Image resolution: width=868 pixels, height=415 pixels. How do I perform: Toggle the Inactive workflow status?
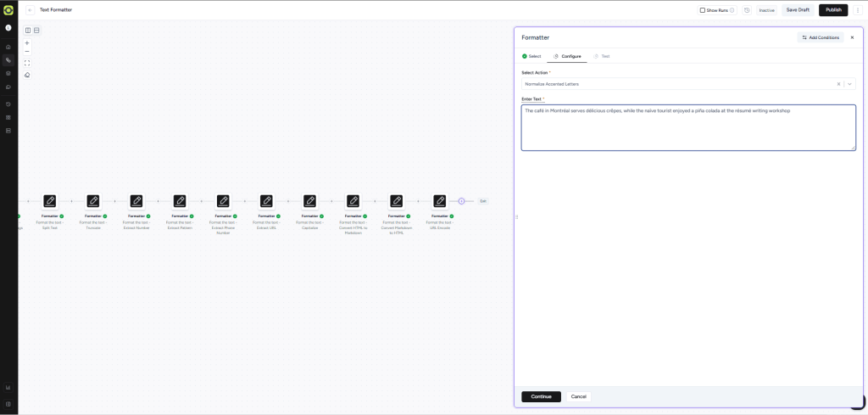pyautogui.click(x=766, y=10)
